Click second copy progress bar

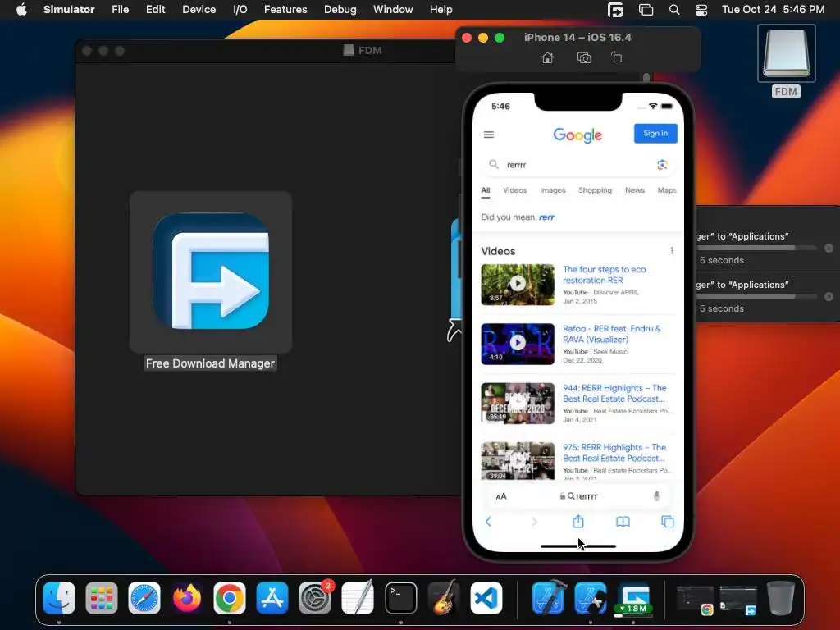click(756, 296)
